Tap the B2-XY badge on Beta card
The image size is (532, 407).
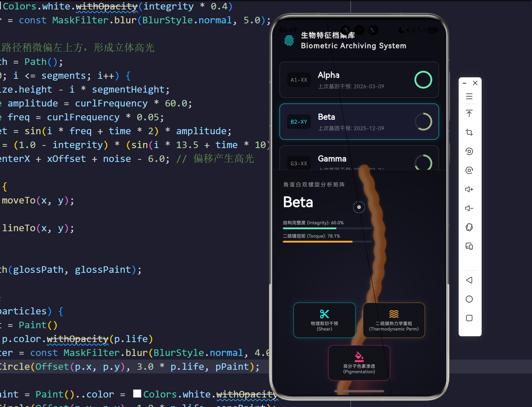point(299,122)
